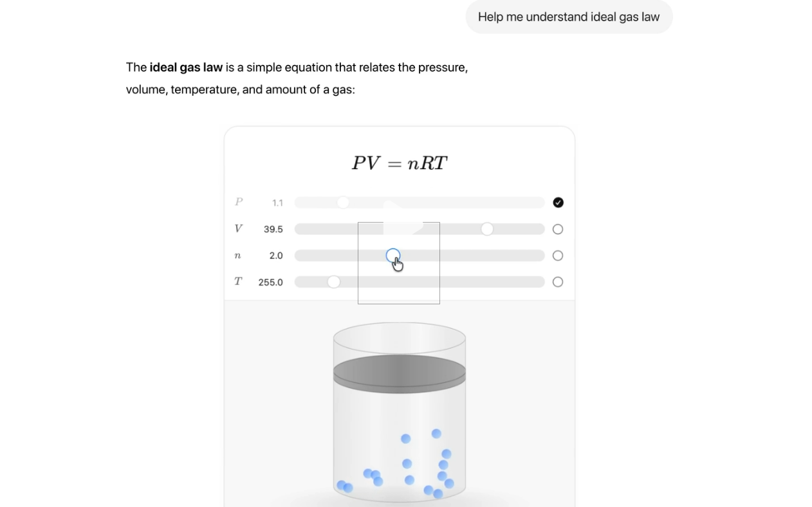Click the n variable label
Screen dimensions: 812x507
(x=237, y=255)
